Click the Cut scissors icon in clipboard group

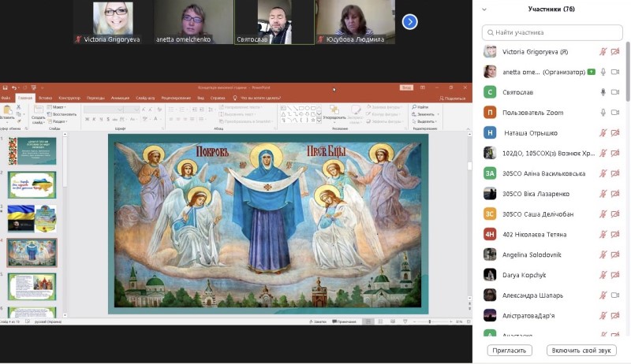18,107
